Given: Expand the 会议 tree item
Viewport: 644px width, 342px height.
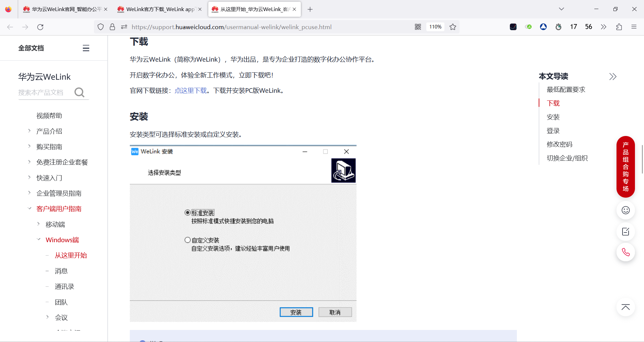Looking at the screenshot, I should coord(47,317).
